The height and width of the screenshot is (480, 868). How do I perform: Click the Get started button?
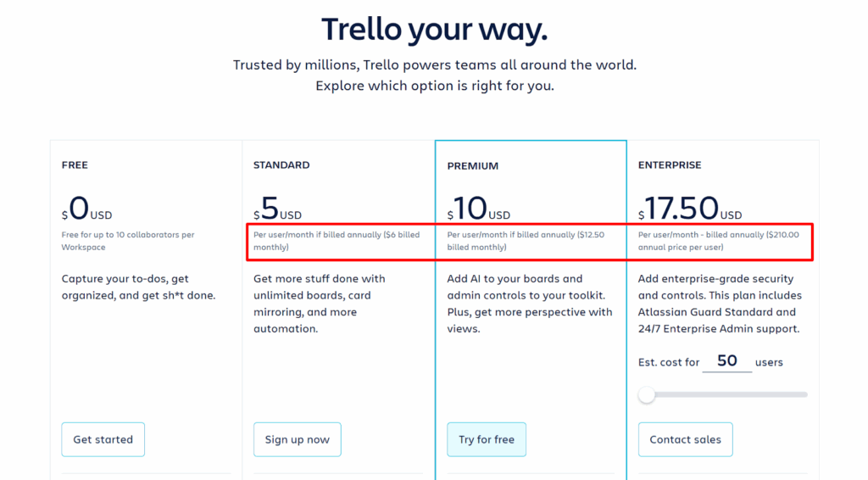click(103, 439)
